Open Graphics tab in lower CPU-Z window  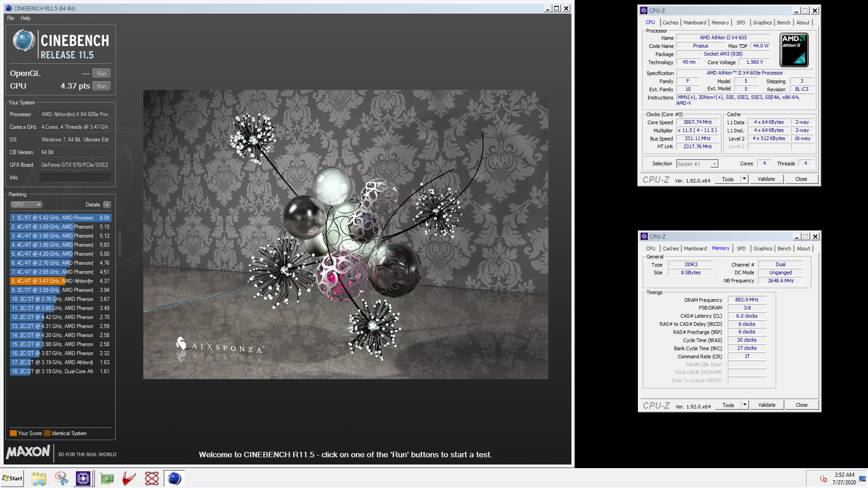click(763, 249)
